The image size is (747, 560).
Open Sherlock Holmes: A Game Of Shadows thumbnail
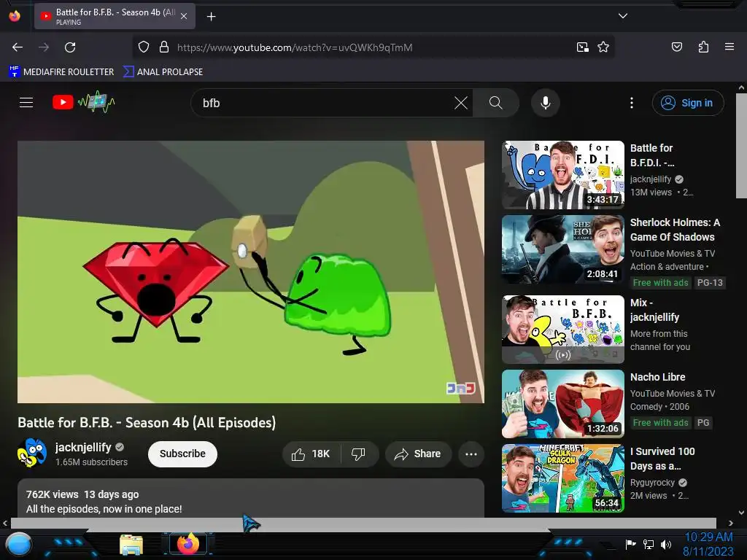click(562, 249)
